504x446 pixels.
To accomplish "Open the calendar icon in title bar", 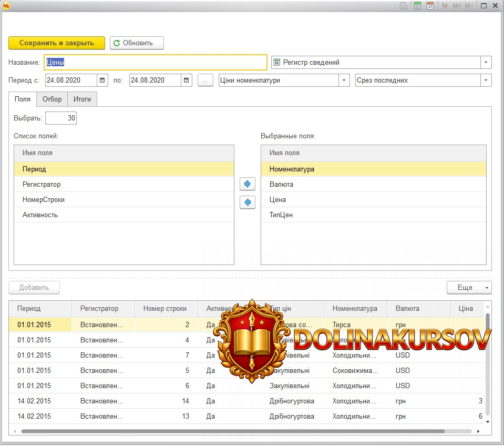I will tap(430, 6).
